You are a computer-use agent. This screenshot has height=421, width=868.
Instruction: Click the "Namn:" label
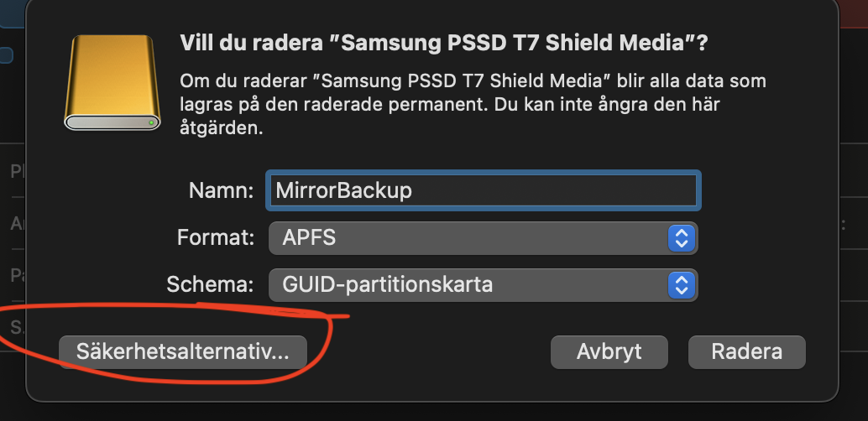click(221, 191)
